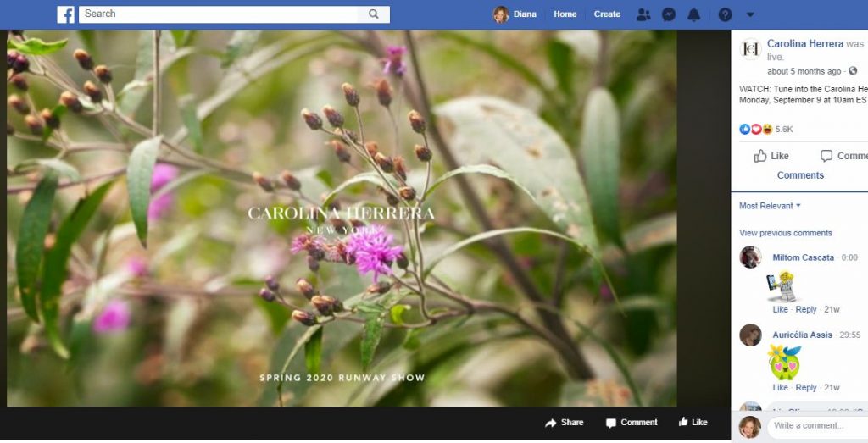Image resolution: width=868 pixels, height=443 pixels.
Task: Click in the Write a comment field
Action: (x=818, y=426)
